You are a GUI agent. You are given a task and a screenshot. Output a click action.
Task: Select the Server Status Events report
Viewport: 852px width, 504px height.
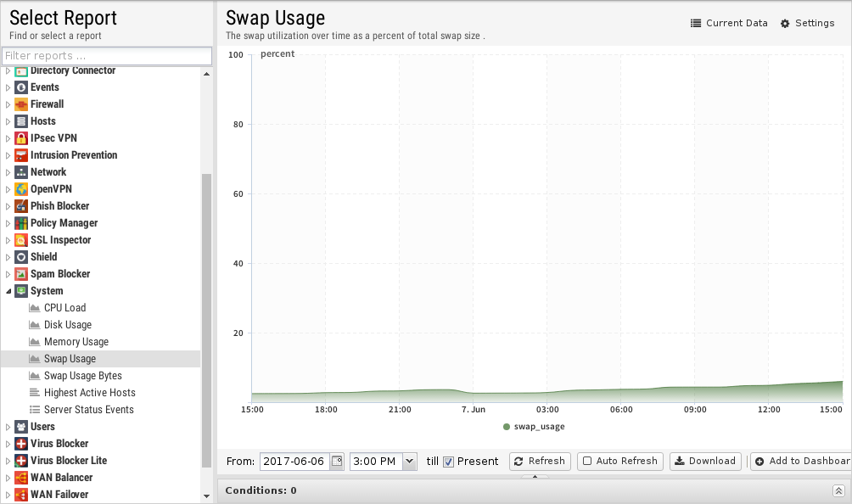tap(88, 410)
